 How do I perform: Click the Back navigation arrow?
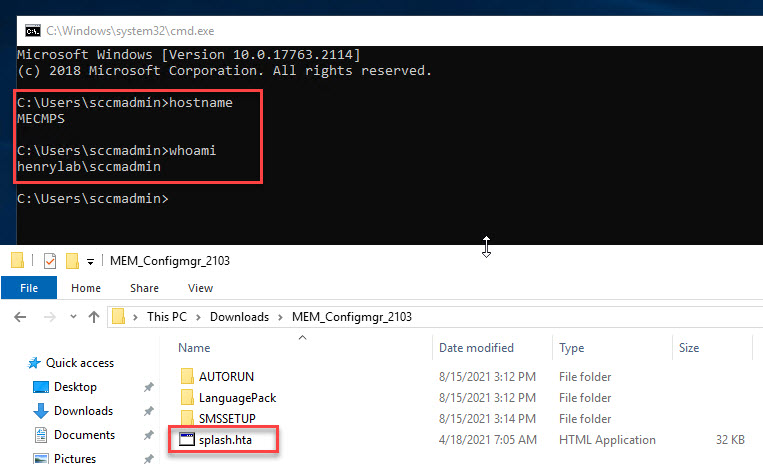click(x=21, y=317)
